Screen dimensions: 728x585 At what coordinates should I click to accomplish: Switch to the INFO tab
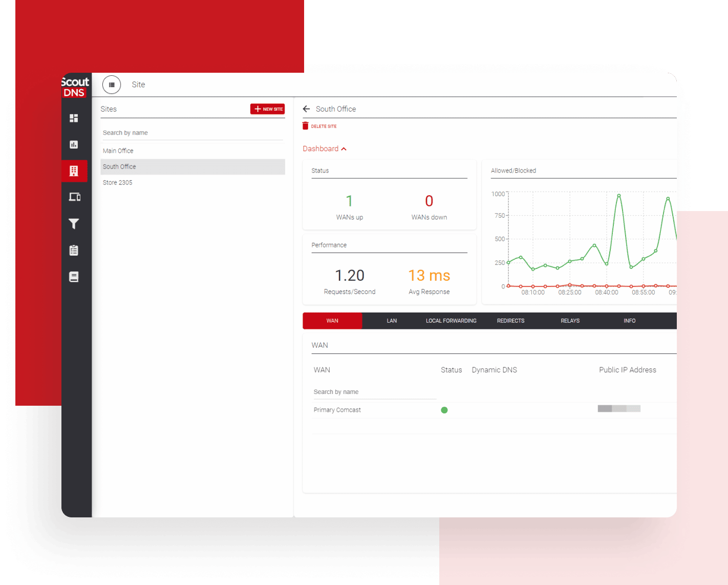coord(629,321)
